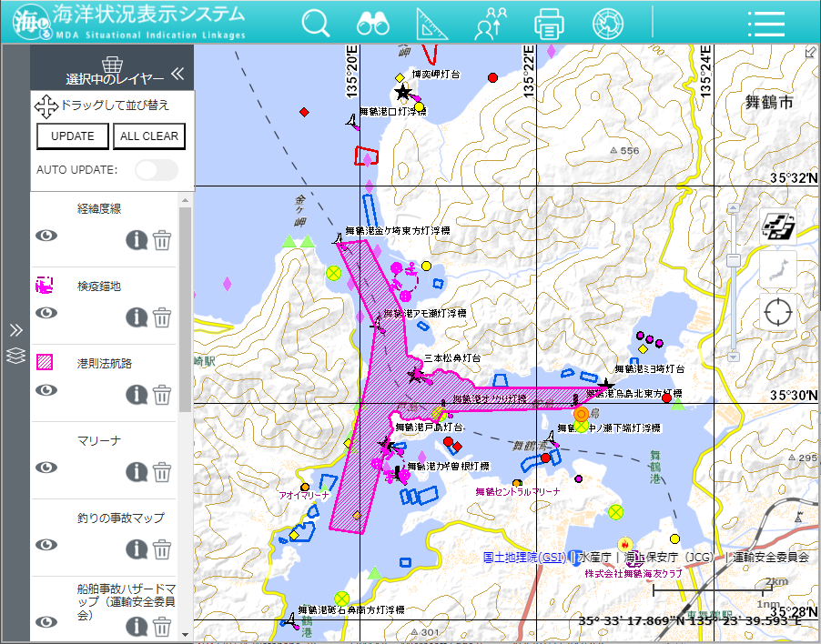Click the ALL CLEAR button
The width and height of the screenshot is (821, 644).
[x=149, y=136]
